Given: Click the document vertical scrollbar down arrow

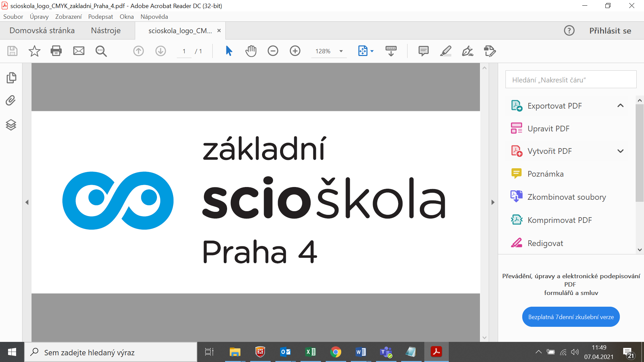Looking at the screenshot, I should 484,338.
